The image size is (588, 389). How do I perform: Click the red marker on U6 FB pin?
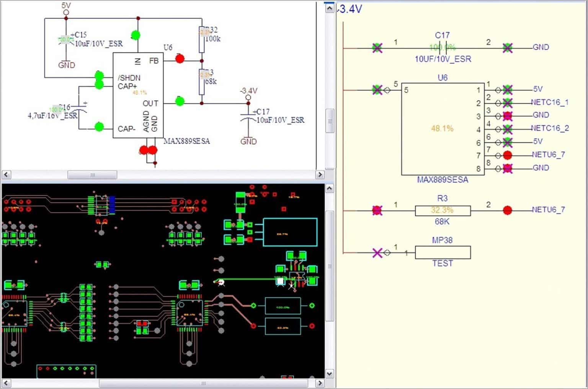click(x=180, y=59)
